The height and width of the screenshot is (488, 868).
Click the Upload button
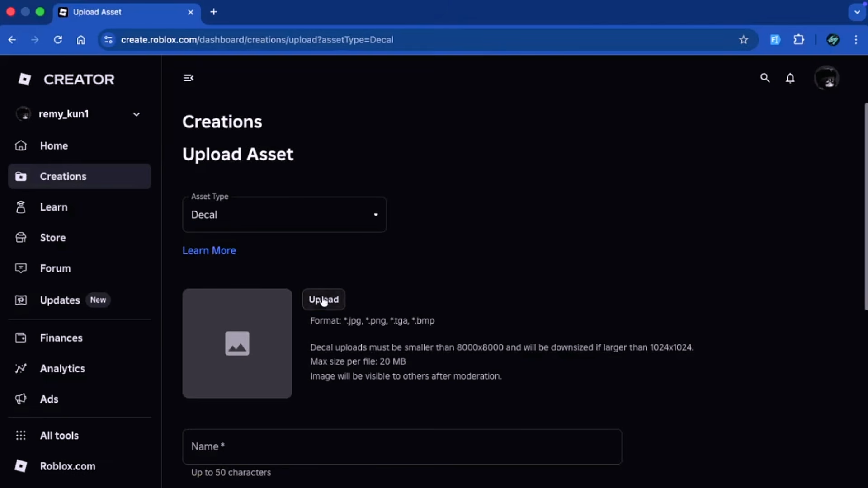(x=324, y=300)
